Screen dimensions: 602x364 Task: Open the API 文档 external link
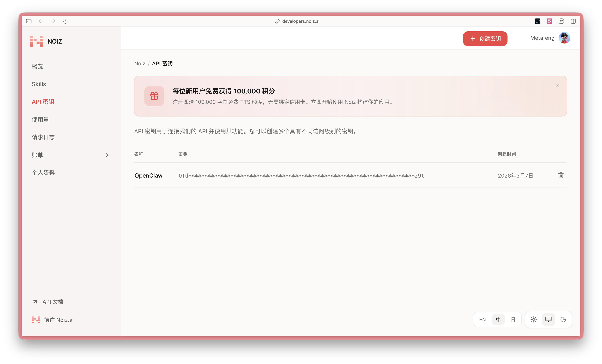(48, 302)
